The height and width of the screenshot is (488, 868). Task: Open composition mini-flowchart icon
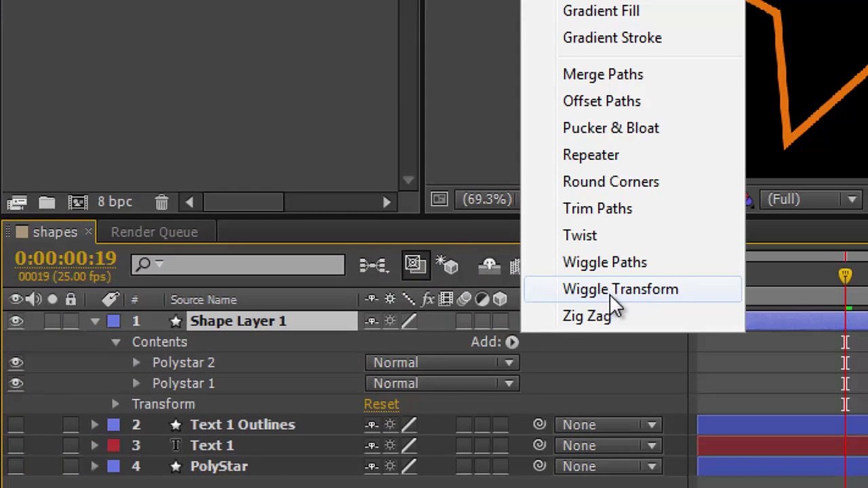(374, 265)
